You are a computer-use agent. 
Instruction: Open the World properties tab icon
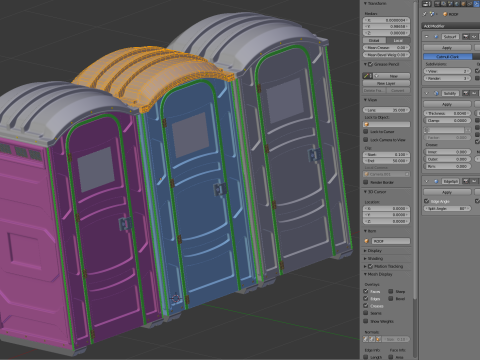(457, 4)
